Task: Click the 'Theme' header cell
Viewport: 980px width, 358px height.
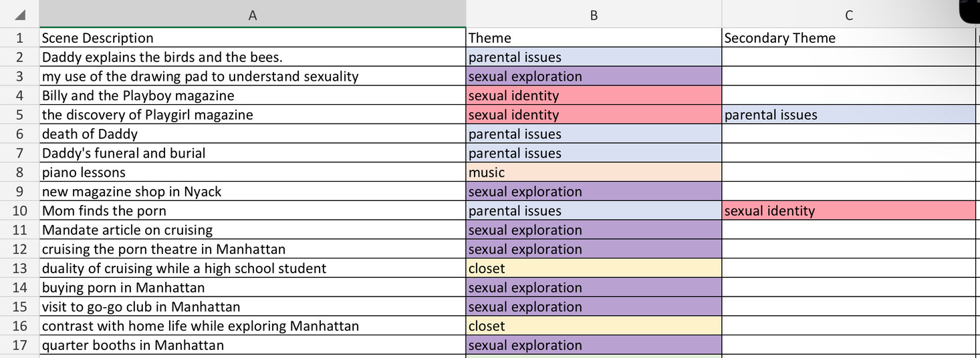Action: click(x=594, y=38)
